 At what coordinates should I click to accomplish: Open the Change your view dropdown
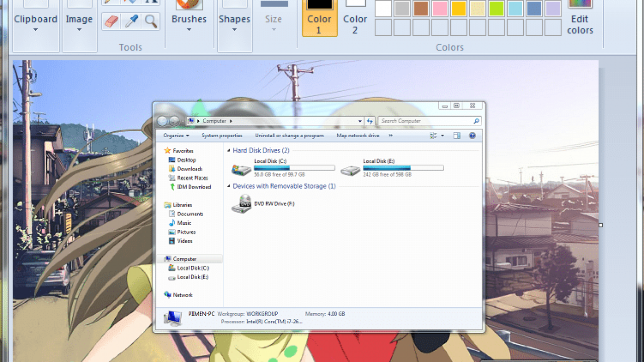442,136
